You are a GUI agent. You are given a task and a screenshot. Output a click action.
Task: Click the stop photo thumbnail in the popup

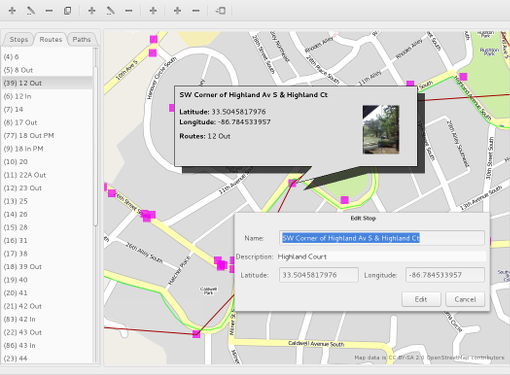tap(381, 130)
